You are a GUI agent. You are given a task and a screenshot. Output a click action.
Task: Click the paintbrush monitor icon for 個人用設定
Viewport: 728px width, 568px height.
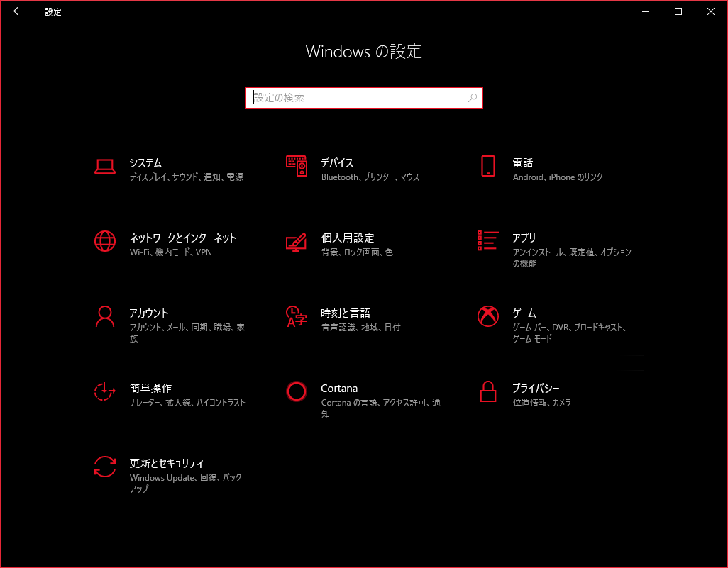(x=296, y=243)
